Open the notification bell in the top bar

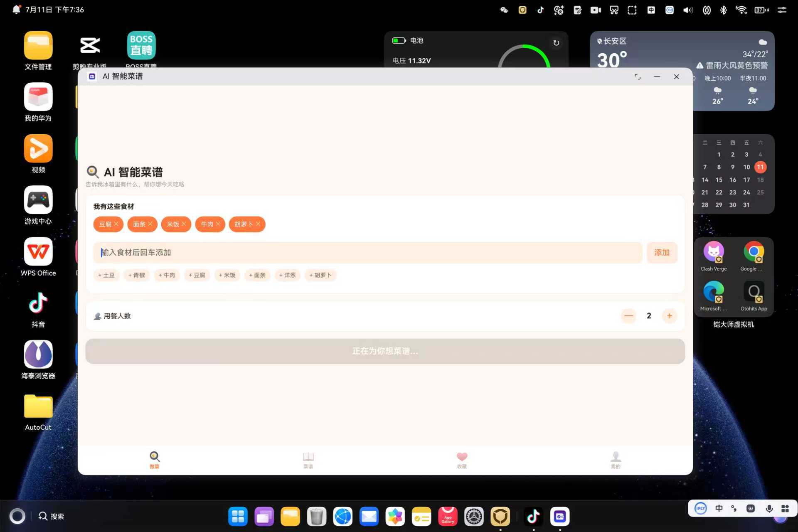coord(16,10)
